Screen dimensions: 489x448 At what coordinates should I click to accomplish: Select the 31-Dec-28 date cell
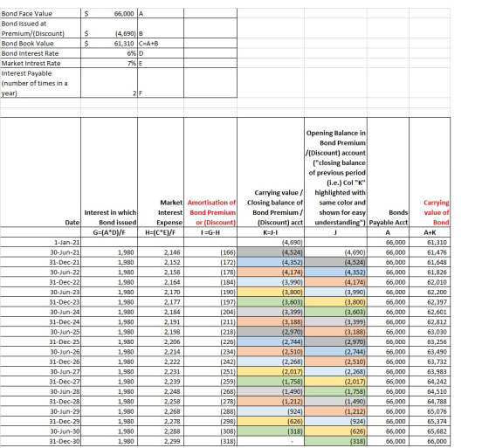tap(40, 402)
